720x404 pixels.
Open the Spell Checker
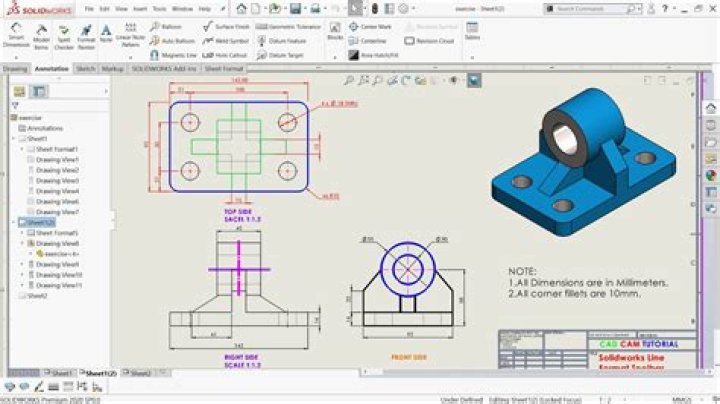click(x=64, y=37)
